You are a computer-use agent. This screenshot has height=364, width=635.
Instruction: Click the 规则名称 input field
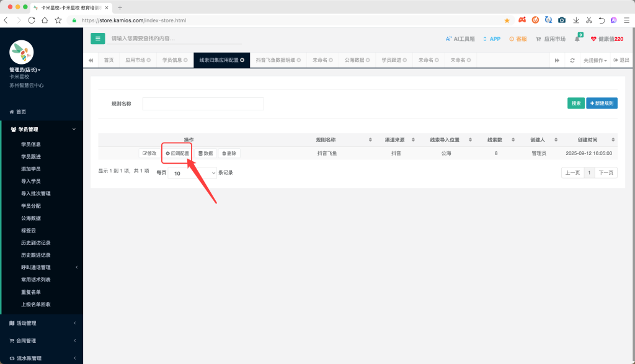[x=203, y=104]
